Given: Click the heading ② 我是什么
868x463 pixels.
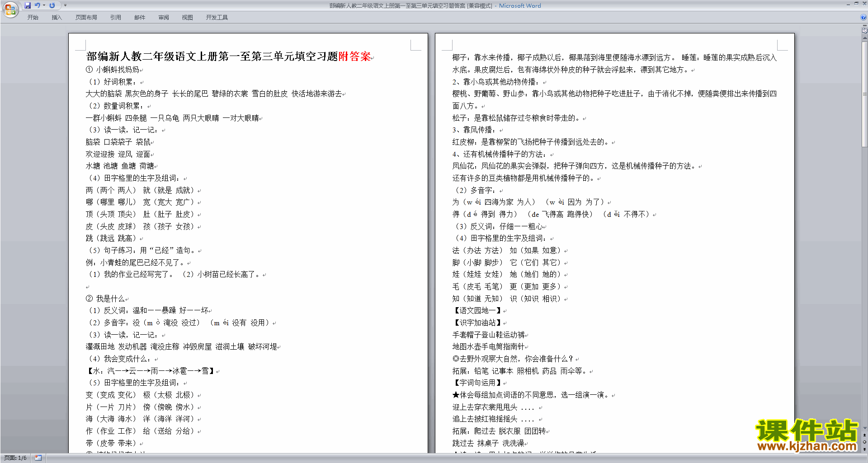Looking at the screenshot, I should tap(105, 299).
